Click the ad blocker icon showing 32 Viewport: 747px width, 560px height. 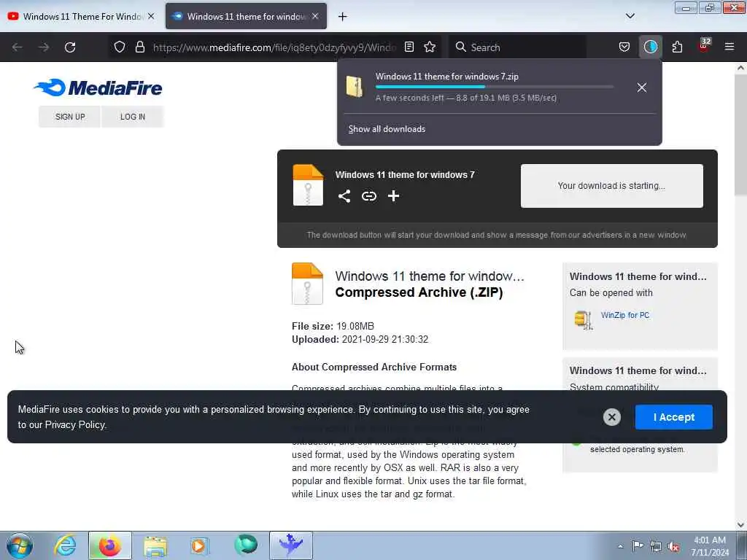pos(704,46)
